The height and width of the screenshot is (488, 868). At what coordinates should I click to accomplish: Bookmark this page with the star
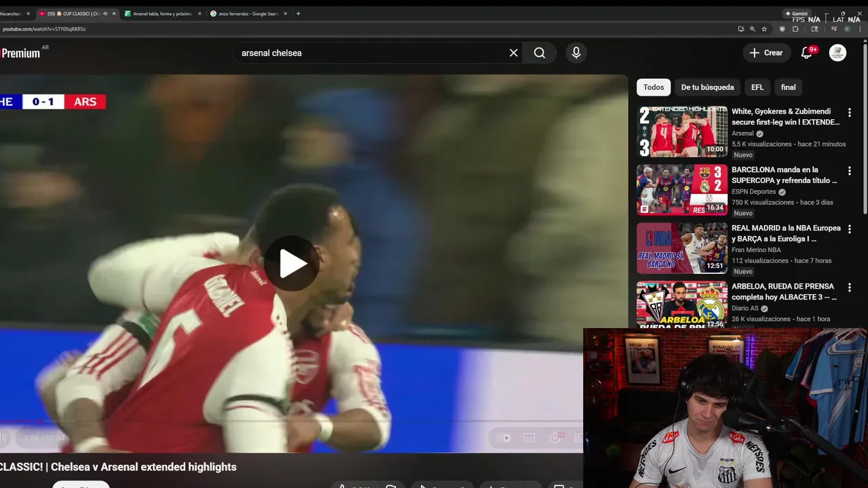tap(764, 29)
